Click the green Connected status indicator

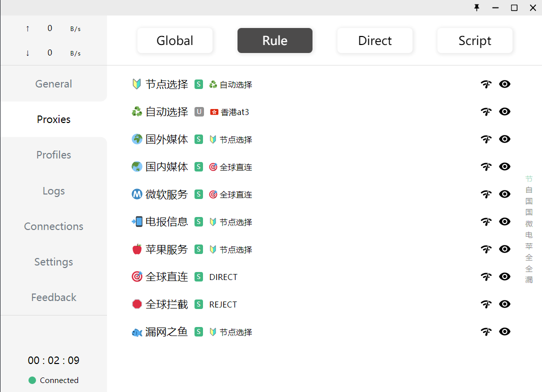(x=32, y=380)
